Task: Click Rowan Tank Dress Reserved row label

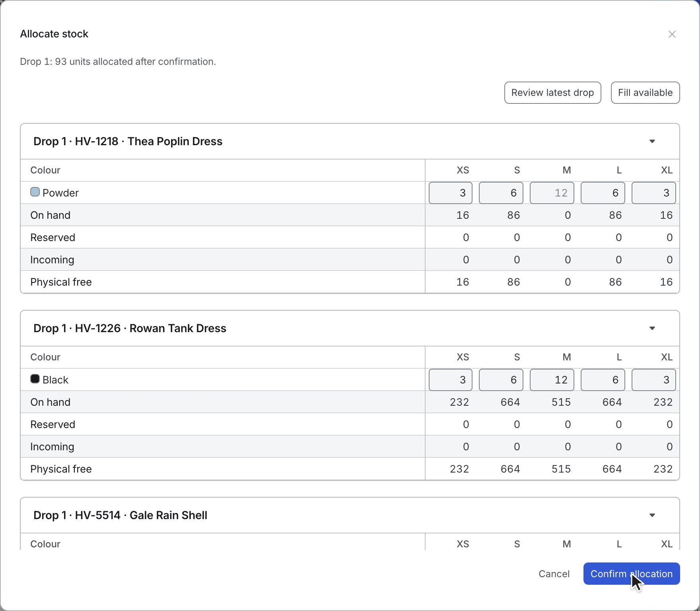Action: point(52,424)
